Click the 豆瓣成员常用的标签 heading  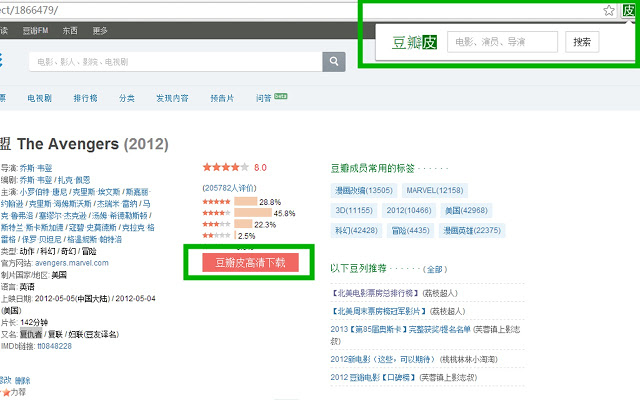(x=373, y=168)
